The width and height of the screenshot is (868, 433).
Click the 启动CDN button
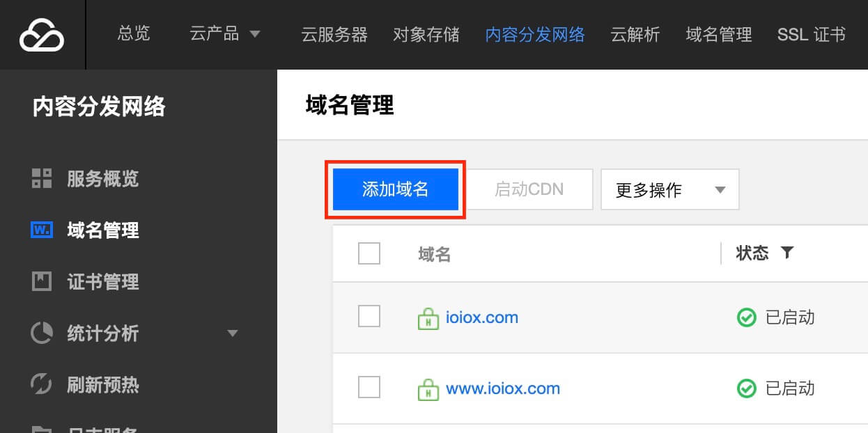point(529,189)
